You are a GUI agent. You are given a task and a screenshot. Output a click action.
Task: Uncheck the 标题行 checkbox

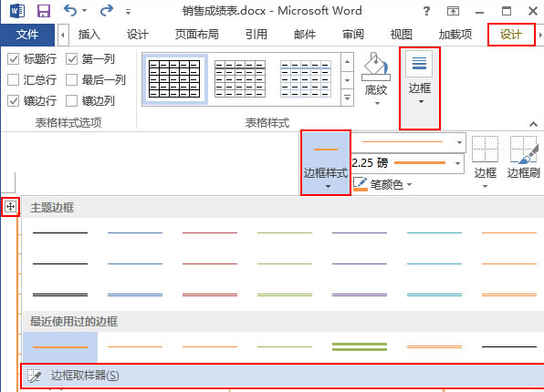[x=13, y=59]
